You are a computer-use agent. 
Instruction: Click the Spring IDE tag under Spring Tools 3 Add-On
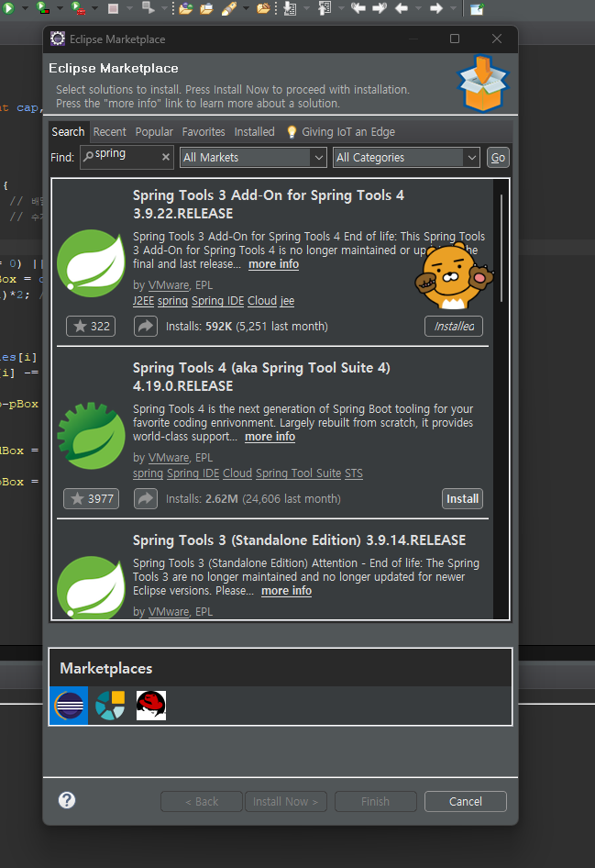tap(217, 301)
